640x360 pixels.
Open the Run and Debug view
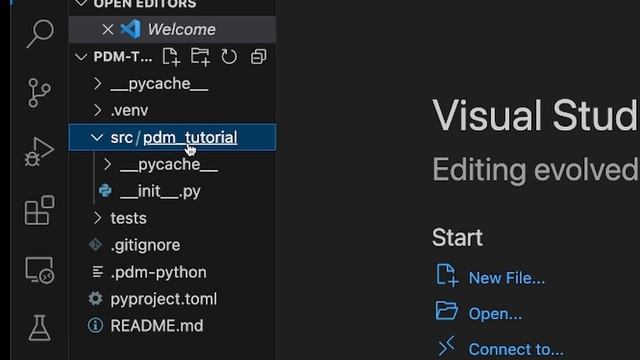(x=39, y=152)
